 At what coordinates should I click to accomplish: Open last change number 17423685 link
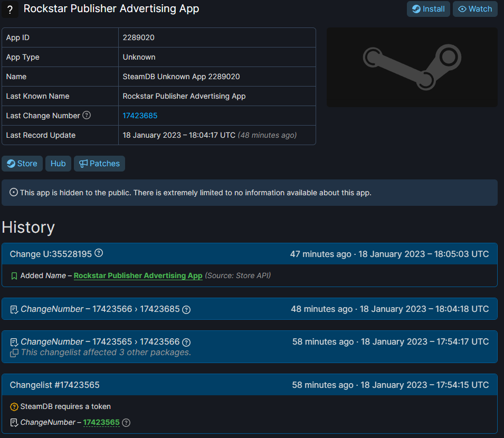pyautogui.click(x=140, y=116)
